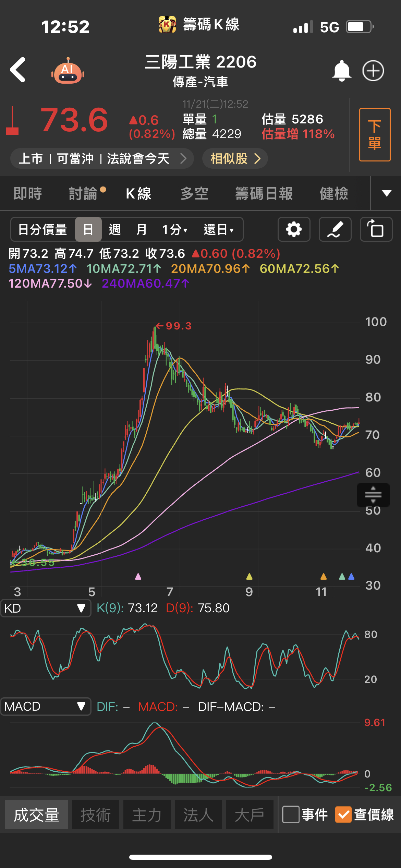Tap the blue triangle event marker
This screenshot has width=401, height=868.
point(351,576)
